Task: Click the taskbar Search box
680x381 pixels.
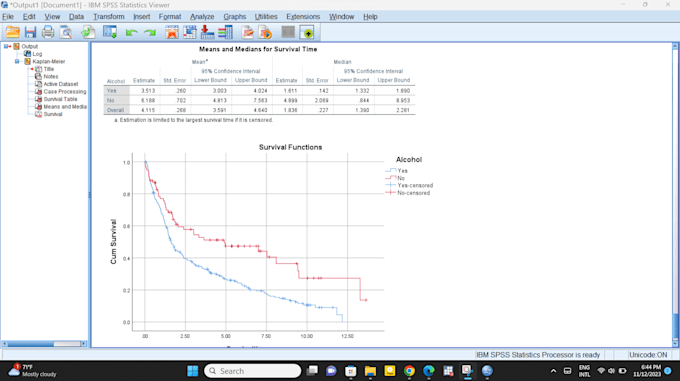Action: [x=252, y=371]
